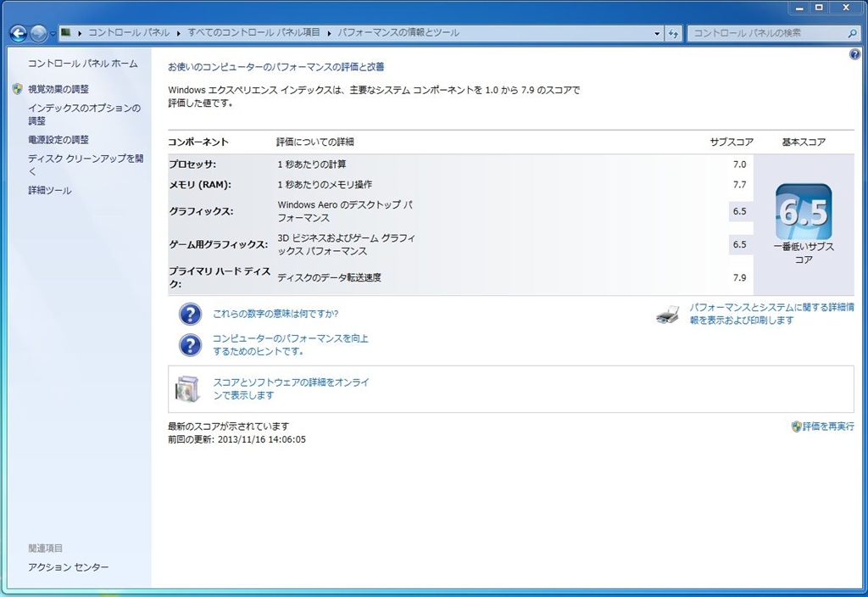This screenshot has height=597, width=868.
Task: Click the プロセッサ: row label
Action: 192,165
